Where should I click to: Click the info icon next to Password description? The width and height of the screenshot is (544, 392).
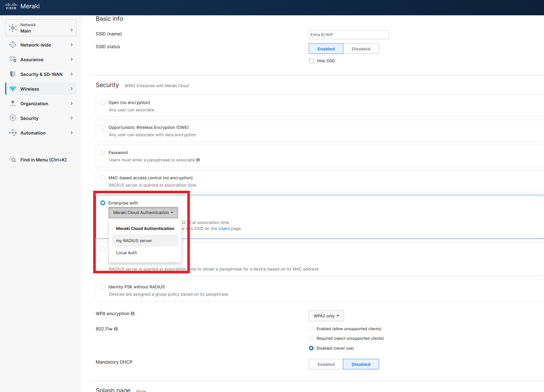tap(198, 160)
